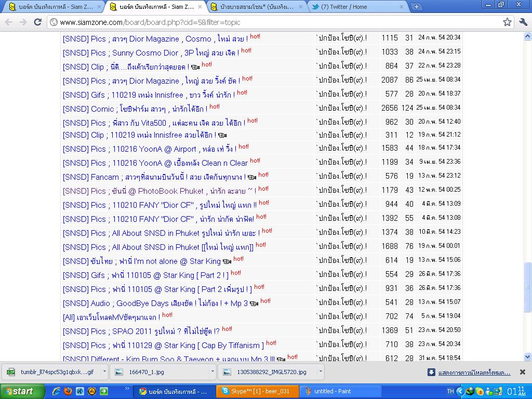
Task: Click the round orange quick launch icon
Action: point(92,391)
